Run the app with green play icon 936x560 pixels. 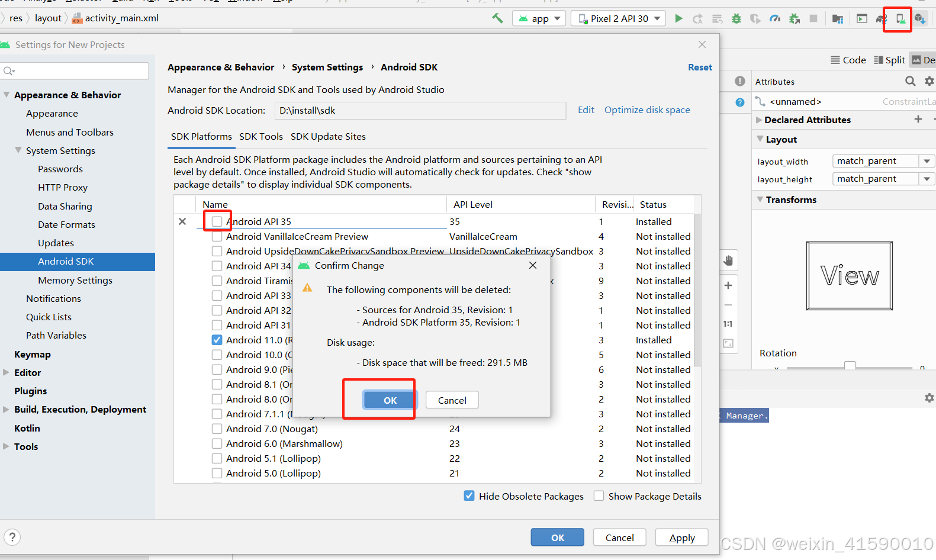678,18
